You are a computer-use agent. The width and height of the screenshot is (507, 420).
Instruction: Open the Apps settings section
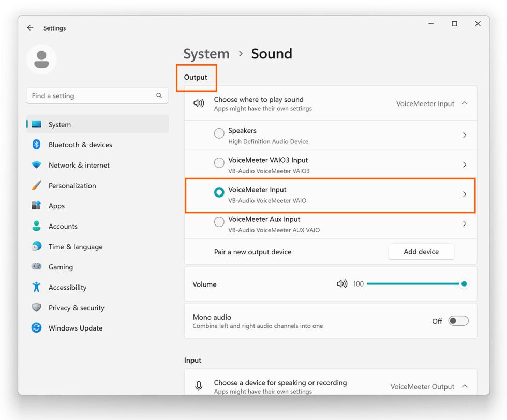(x=36, y=206)
